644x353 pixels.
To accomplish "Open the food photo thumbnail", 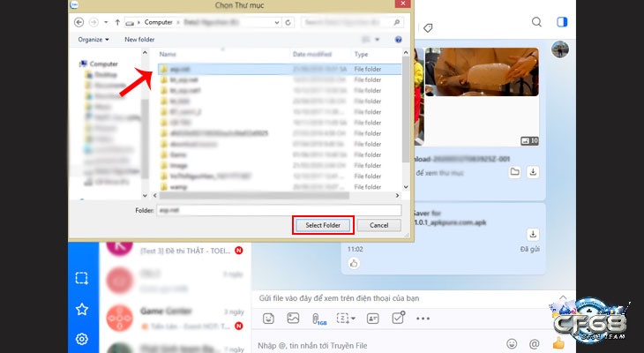I will click(482, 71).
